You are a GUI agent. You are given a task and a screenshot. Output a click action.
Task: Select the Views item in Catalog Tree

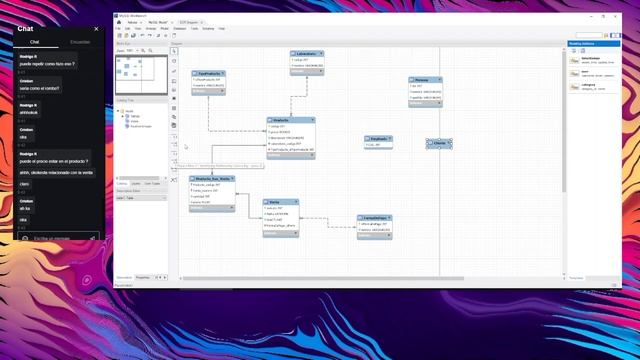tap(135, 121)
